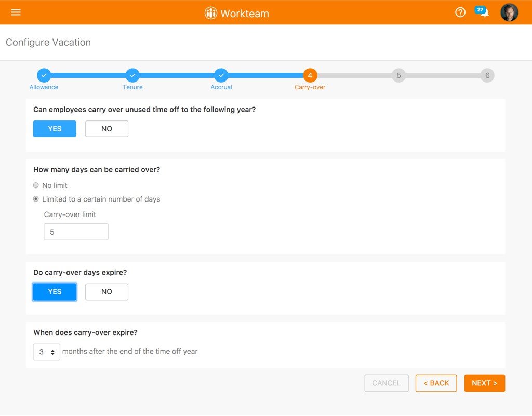Click 'months after the end of the time off year' text

130,352
